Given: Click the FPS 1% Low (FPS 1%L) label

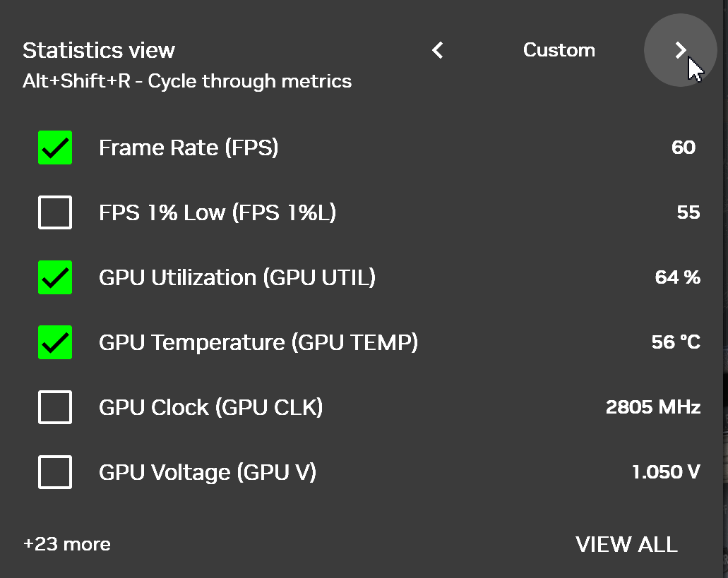Looking at the screenshot, I should pyautogui.click(x=217, y=212).
